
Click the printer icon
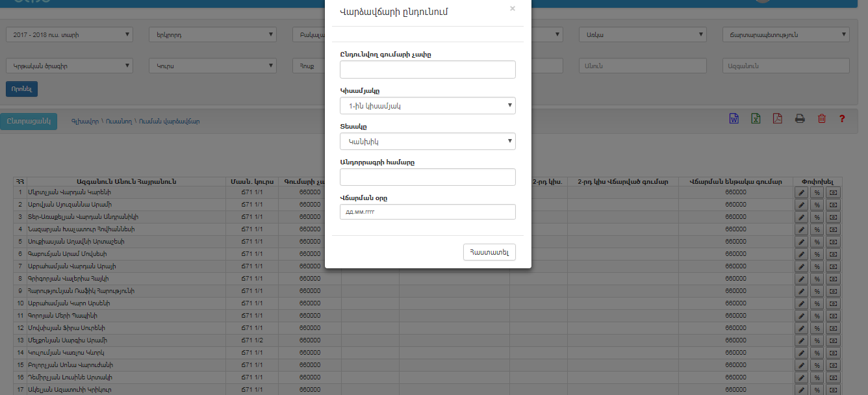(x=800, y=119)
